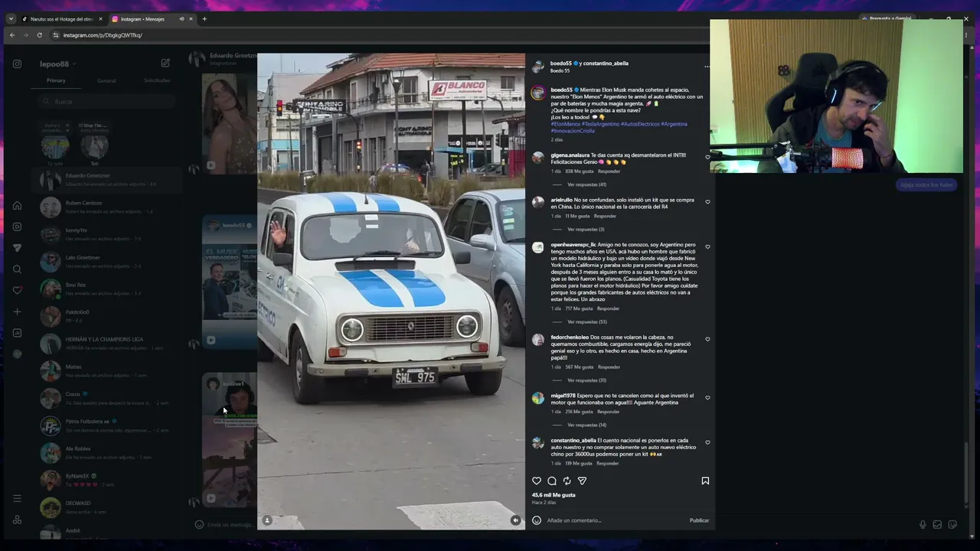Screen dimensions: 980x551
Task: Switch to the General inbox tab
Action: [x=106, y=80]
